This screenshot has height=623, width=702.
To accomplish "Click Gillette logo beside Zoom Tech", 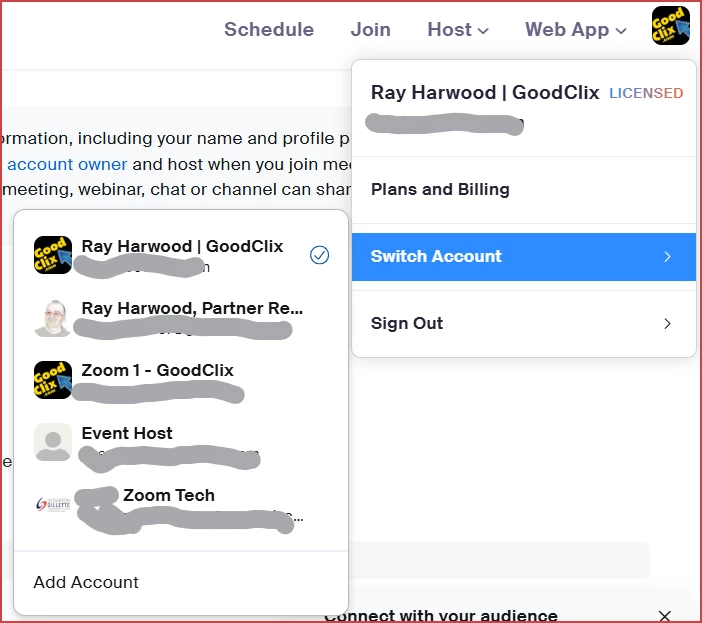I will click(x=53, y=504).
